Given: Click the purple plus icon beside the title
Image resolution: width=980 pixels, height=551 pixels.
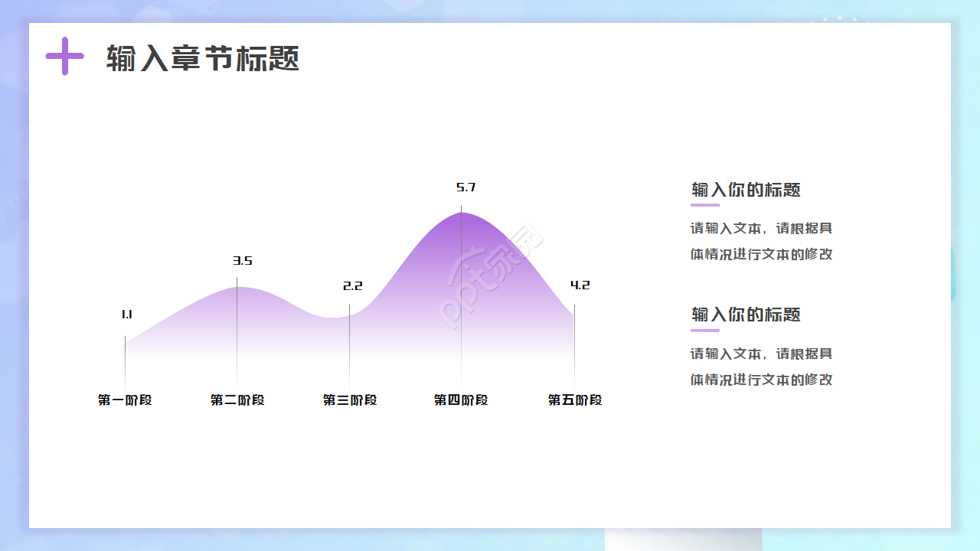Looking at the screenshot, I should [64, 57].
